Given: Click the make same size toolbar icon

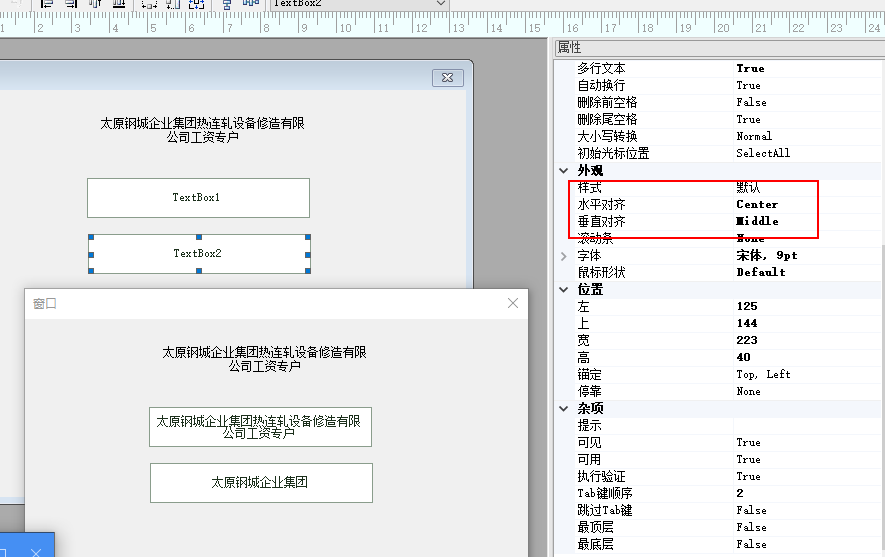Looking at the screenshot, I should [196, 3].
